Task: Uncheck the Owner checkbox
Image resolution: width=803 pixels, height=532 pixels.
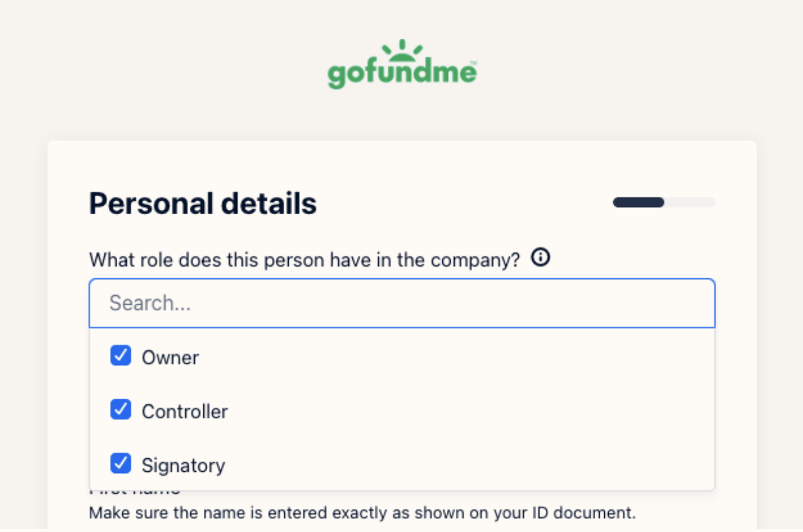Action: (x=120, y=355)
